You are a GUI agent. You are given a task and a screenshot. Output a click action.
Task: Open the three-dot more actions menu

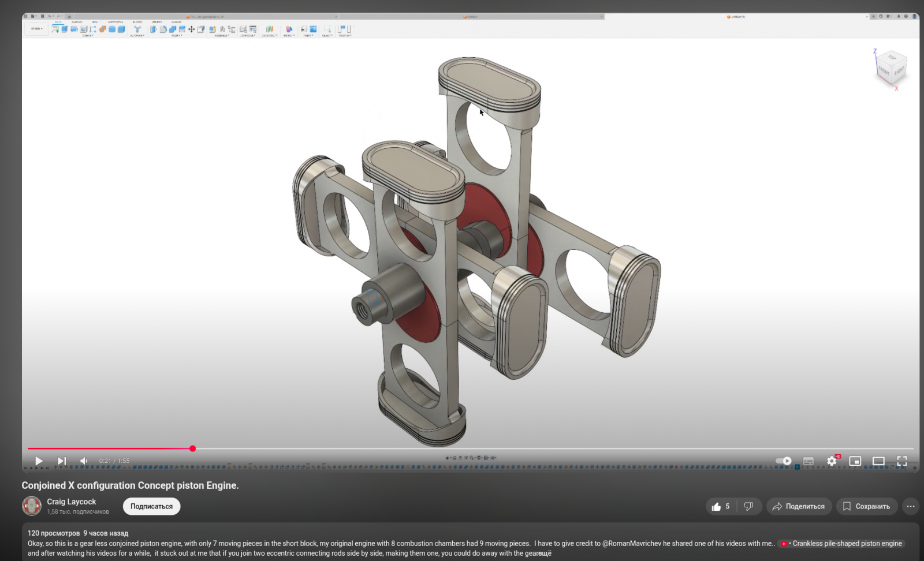tap(911, 506)
